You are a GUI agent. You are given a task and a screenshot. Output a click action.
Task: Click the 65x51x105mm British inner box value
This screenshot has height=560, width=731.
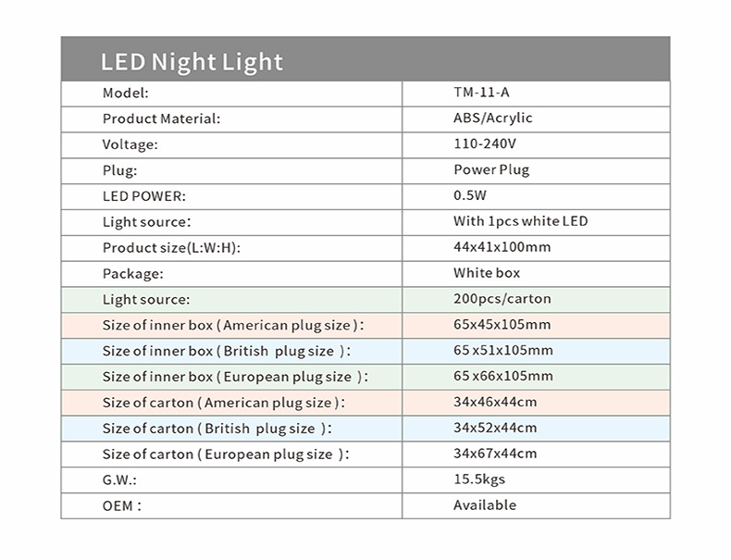503,351
